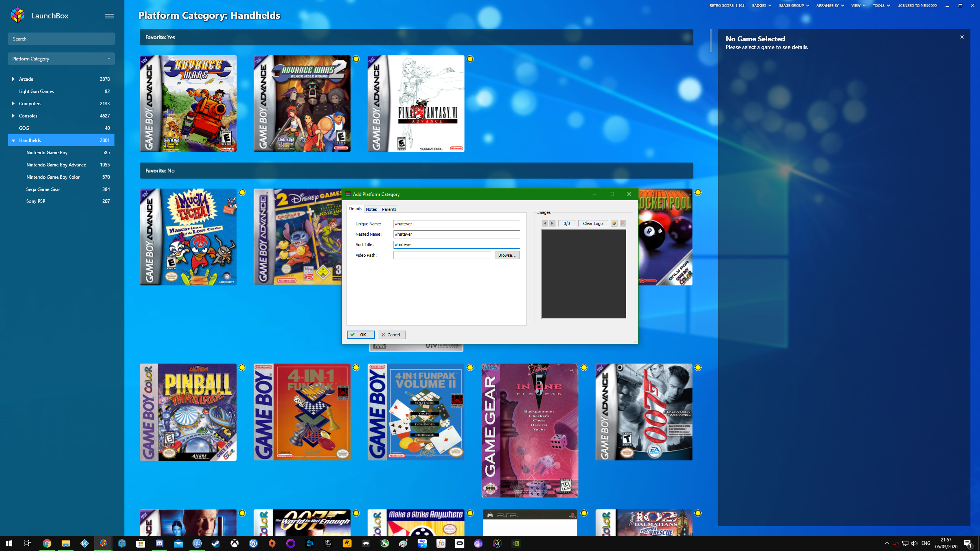
Task: Collapse the Favorite: No group header
Action: [416, 171]
